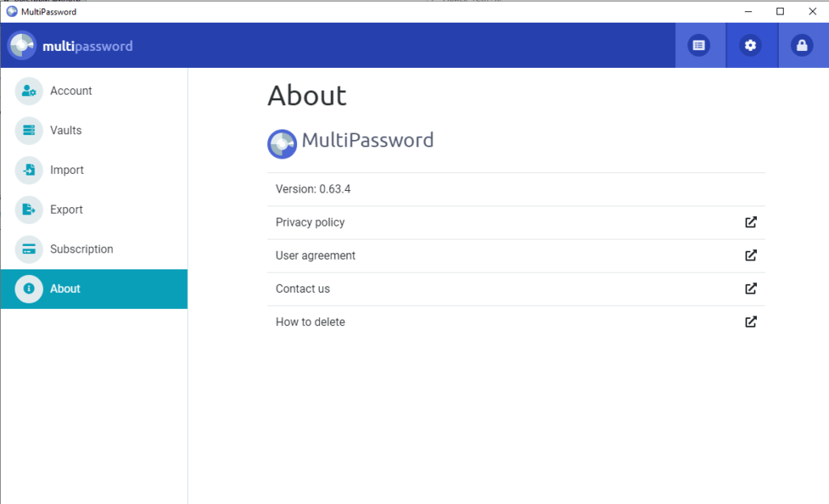Click the MultiPassword title bar icon
The width and height of the screenshot is (829, 504).
tap(11, 11)
